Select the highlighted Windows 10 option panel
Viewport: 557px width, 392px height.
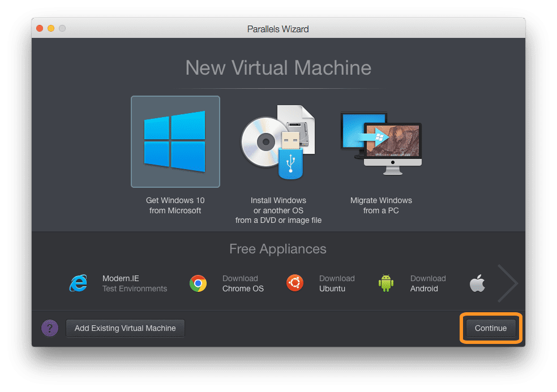click(x=175, y=141)
